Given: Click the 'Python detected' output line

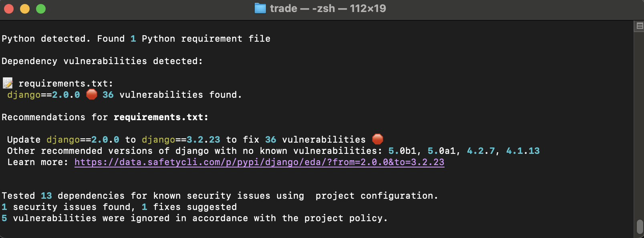Looking at the screenshot, I should point(136,38).
